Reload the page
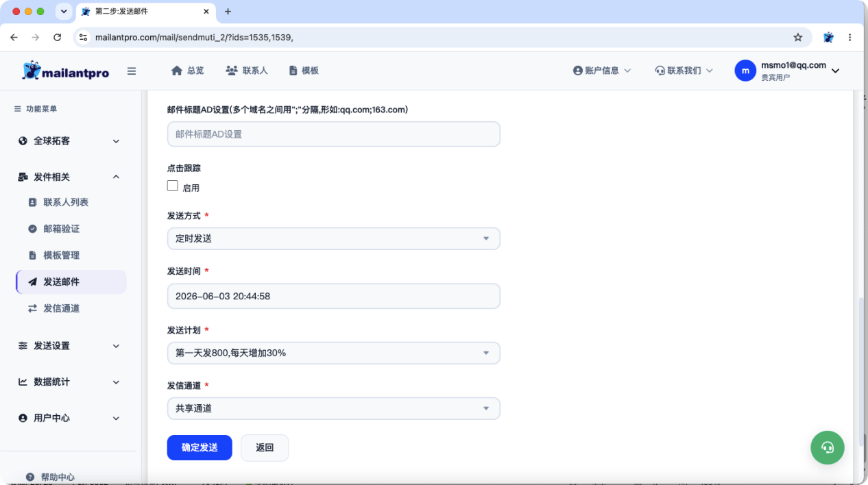The image size is (868, 485). coord(57,37)
